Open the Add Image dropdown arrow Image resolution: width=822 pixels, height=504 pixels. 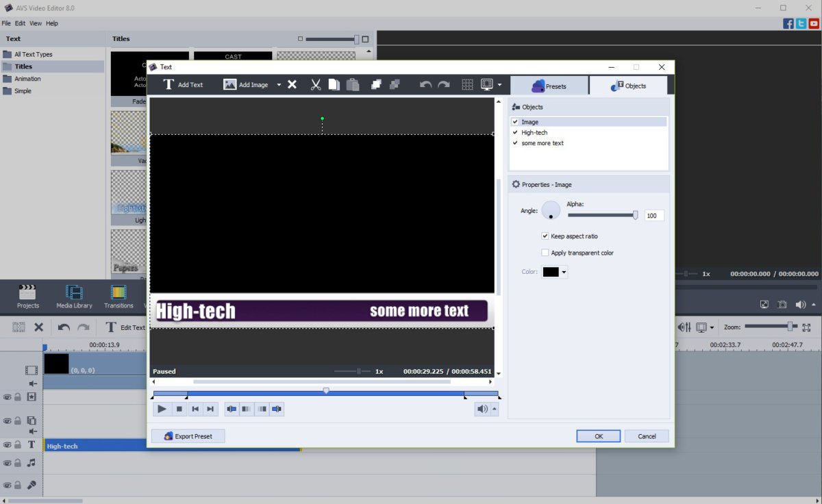tap(279, 85)
